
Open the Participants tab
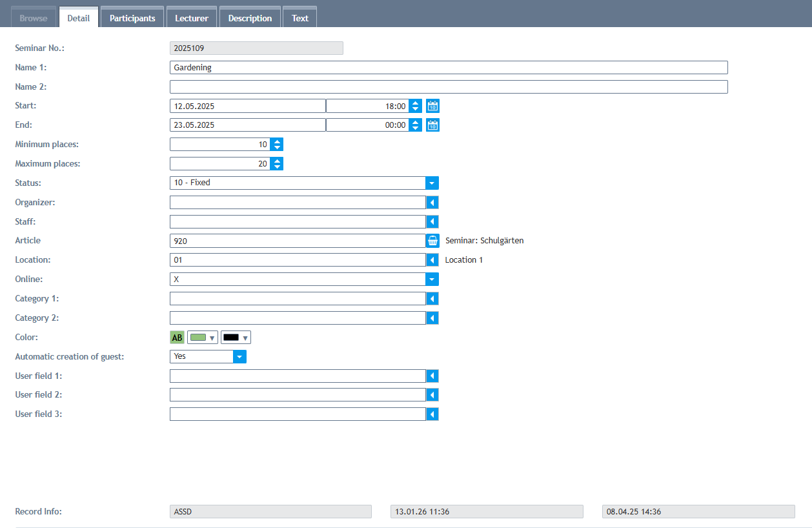coord(132,18)
